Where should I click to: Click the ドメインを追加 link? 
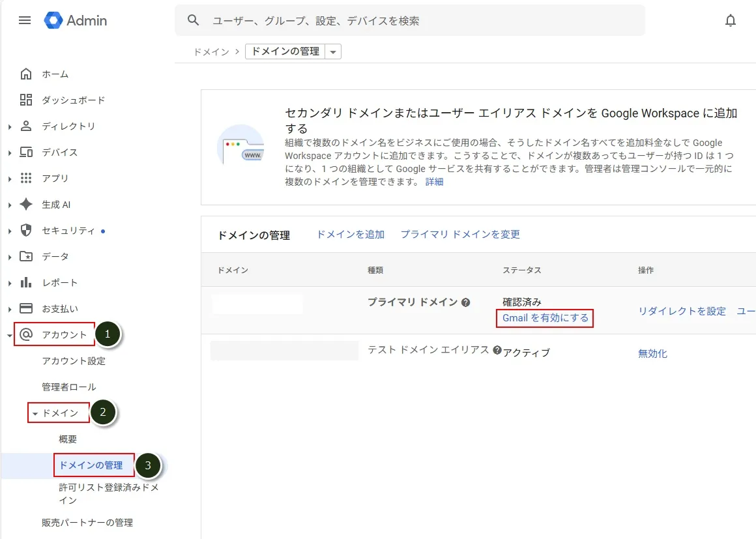350,234
